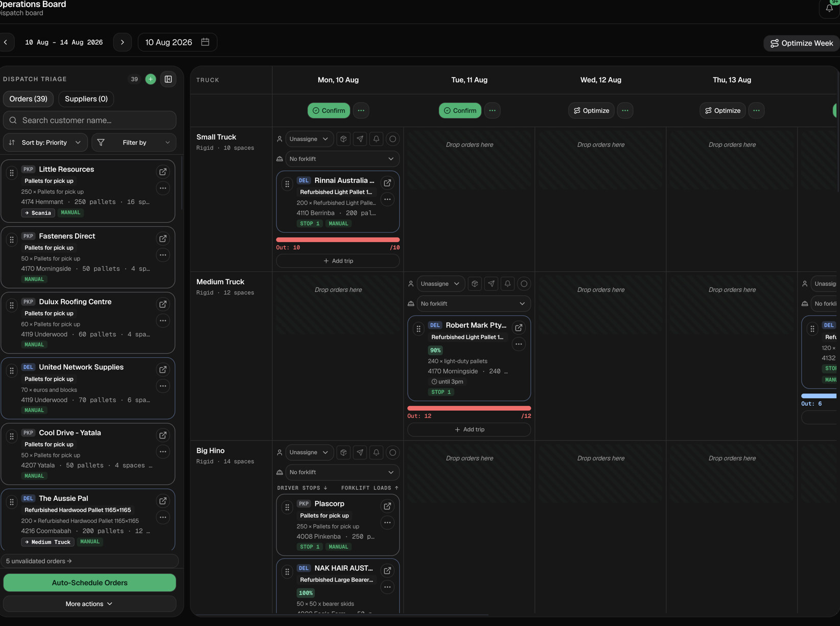Send the Small Truck Monday run to the driver
Viewport: 840px width, 626px height.
[360, 139]
